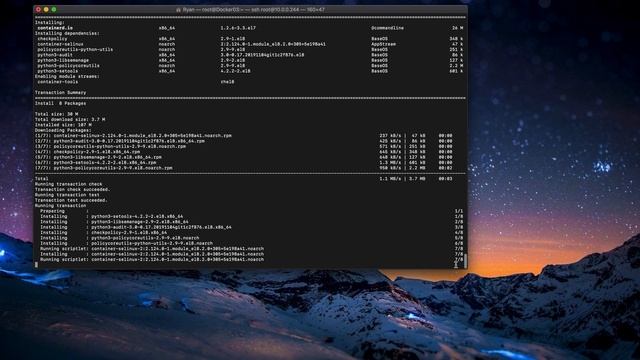Select the '00:03' total time value
This screenshot has height=360, width=640.
[x=445, y=179]
